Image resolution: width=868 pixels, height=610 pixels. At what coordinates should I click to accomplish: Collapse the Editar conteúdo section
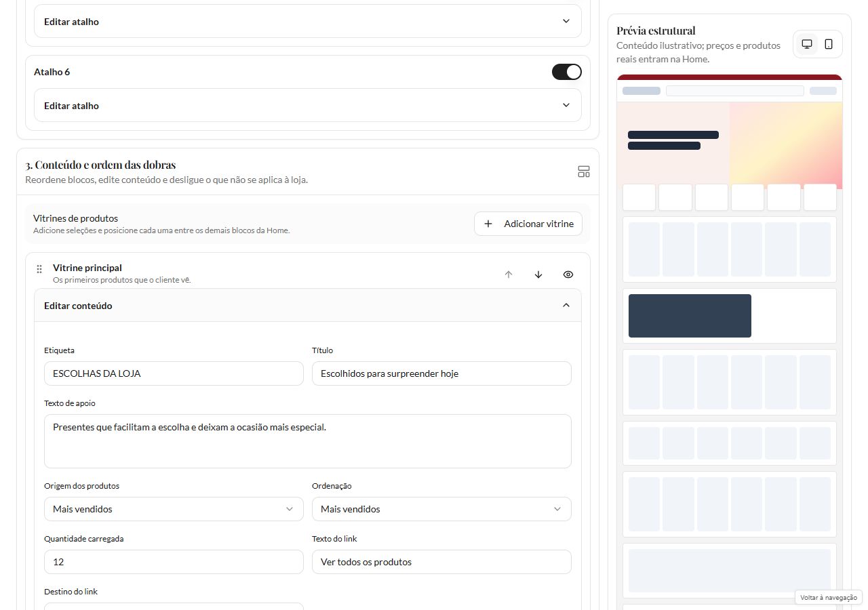tap(308, 305)
